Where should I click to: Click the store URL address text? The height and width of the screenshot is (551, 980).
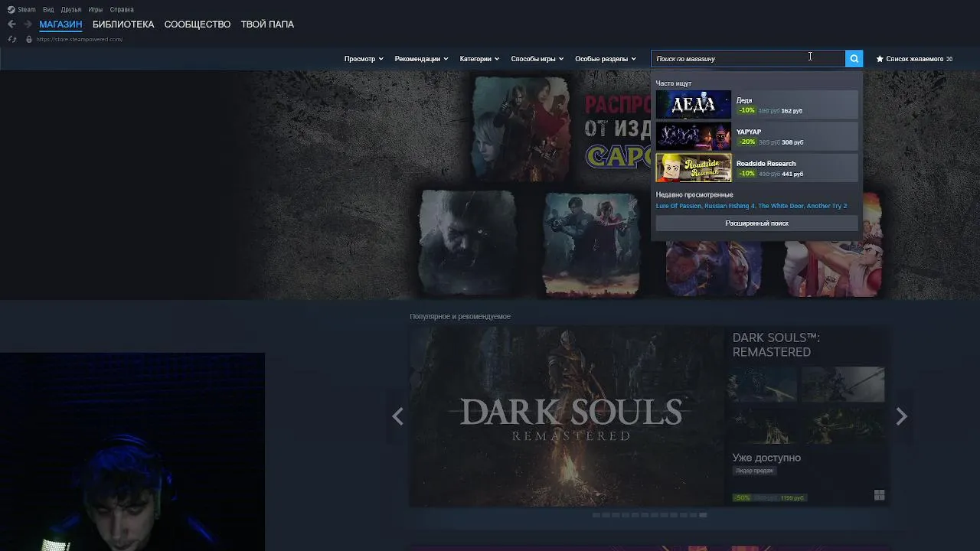(79, 39)
